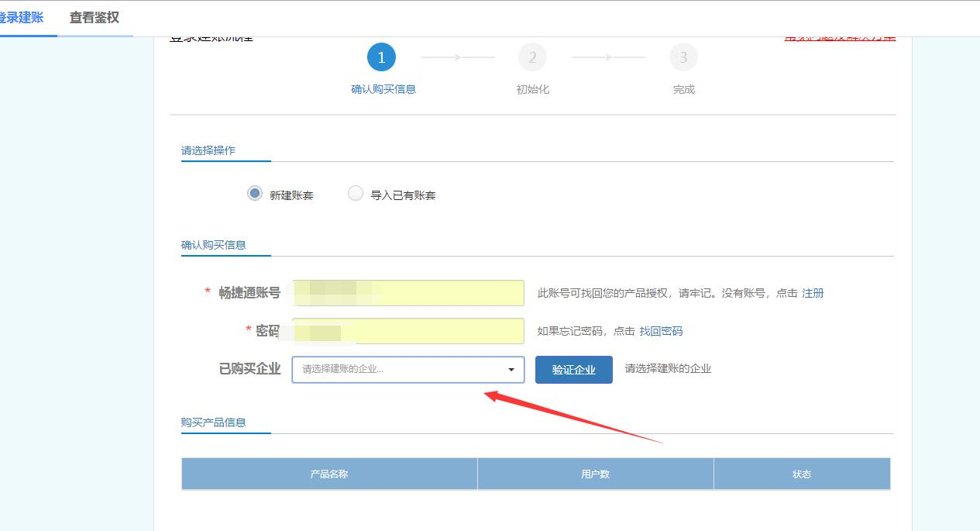Click the 状态 column header
This screenshot has width=980, height=531.
[x=802, y=474]
